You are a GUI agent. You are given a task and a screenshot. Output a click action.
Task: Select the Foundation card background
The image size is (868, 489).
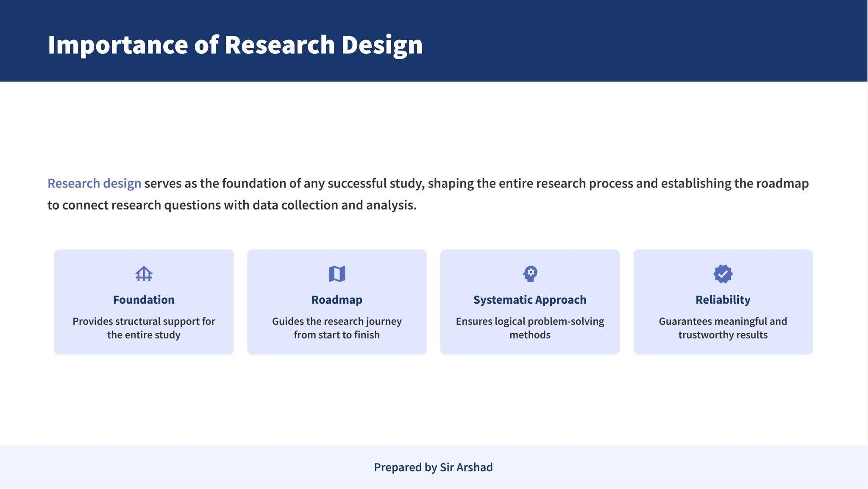coord(144,302)
